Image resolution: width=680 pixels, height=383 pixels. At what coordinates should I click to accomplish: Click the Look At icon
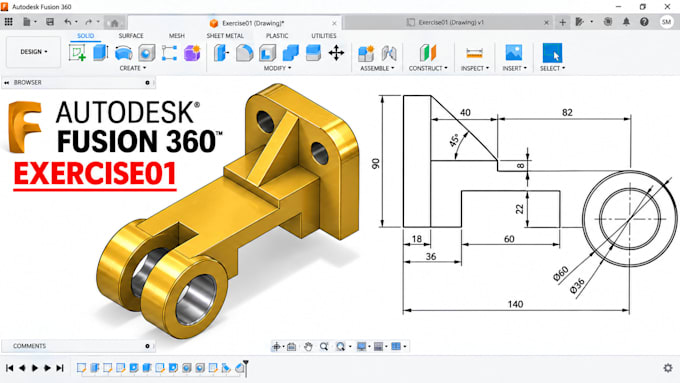[x=291, y=346]
